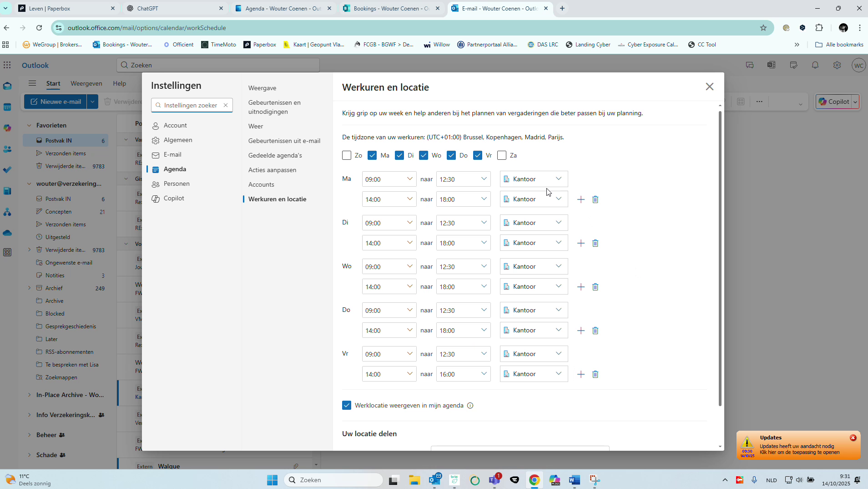This screenshot has width=868, height=489.
Task: Add an extra time slot for Ma
Action: pyautogui.click(x=581, y=199)
